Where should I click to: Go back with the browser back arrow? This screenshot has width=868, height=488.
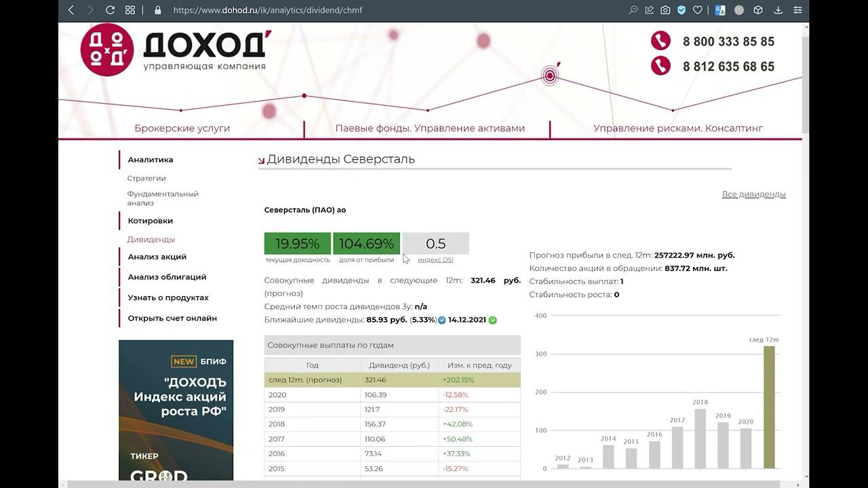pos(71,10)
